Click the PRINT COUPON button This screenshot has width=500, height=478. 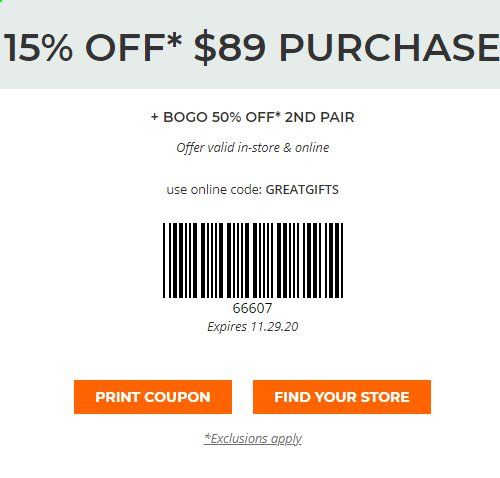point(153,397)
